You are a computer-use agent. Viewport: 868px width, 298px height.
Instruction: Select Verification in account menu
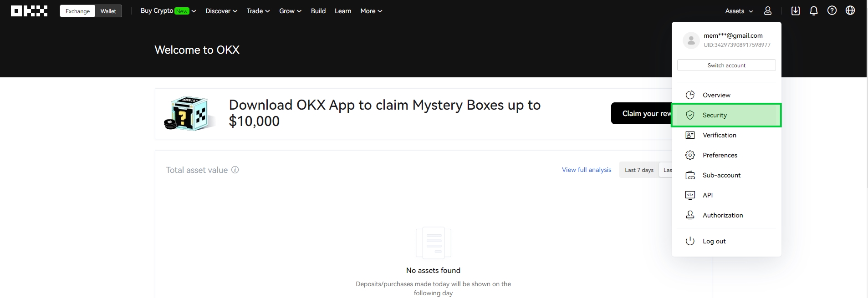click(726, 135)
